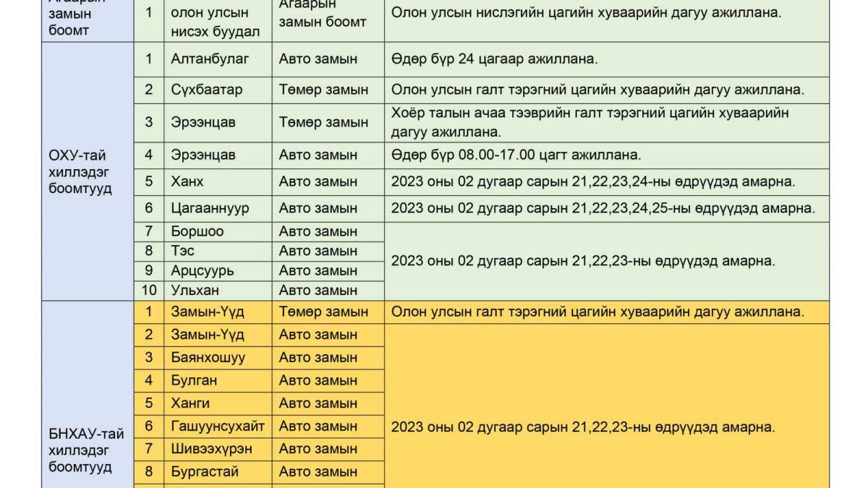This screenshot has width=868, height=488.
Task: Select the Сүхбаатар port name cell
Action: 206,90
